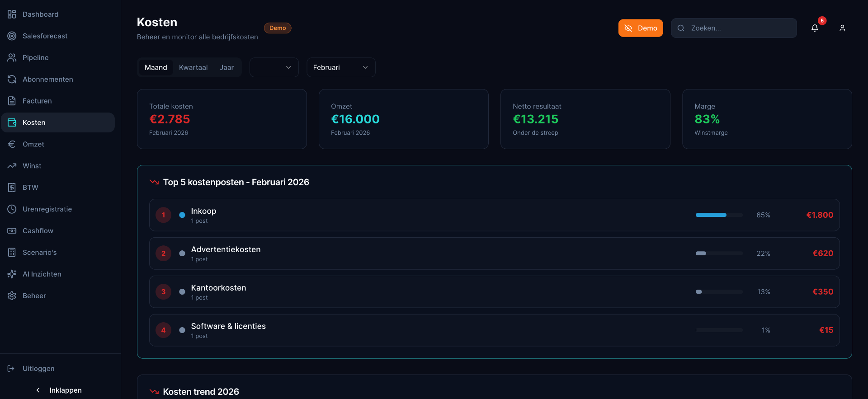The height and width of the screenshot is (399, 868).
Task: Switch period view to Jaar
Action: [x=226, y=68]
